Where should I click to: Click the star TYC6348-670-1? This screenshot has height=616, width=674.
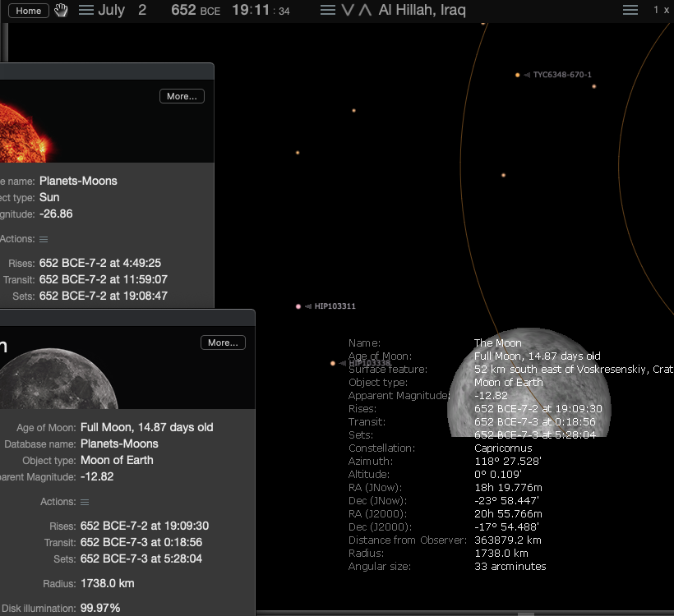(x=518, y=75)
